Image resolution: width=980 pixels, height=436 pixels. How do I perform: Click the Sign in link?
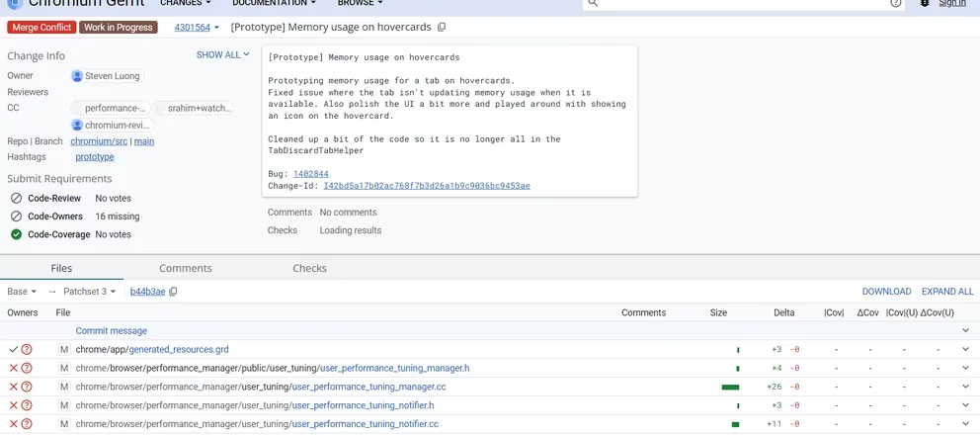click(x=952, y=3)
